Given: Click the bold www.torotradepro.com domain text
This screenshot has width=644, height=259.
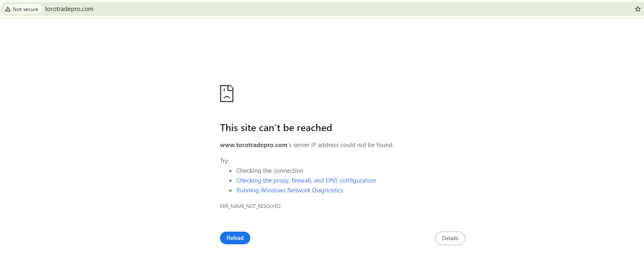Looking at the screenshot, I should 254,145.
